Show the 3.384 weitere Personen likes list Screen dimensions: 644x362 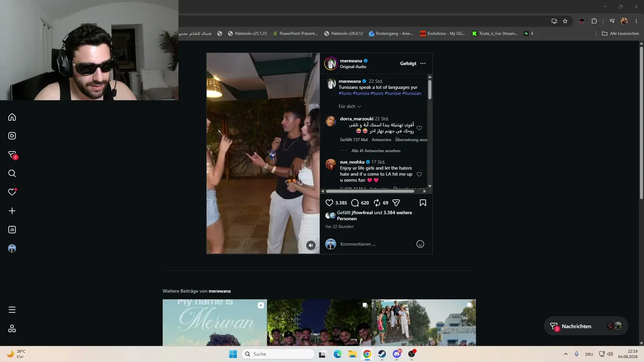[x=374, y=216]
